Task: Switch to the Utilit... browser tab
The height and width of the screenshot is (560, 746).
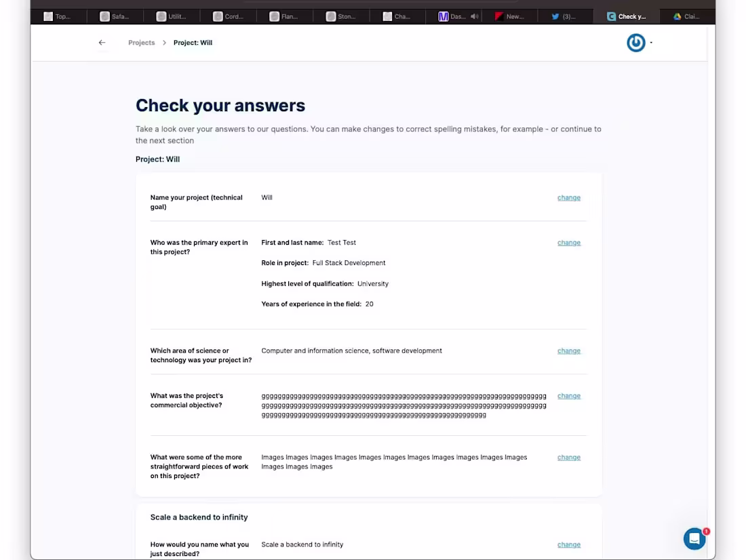Action: [x=172, y=16]
